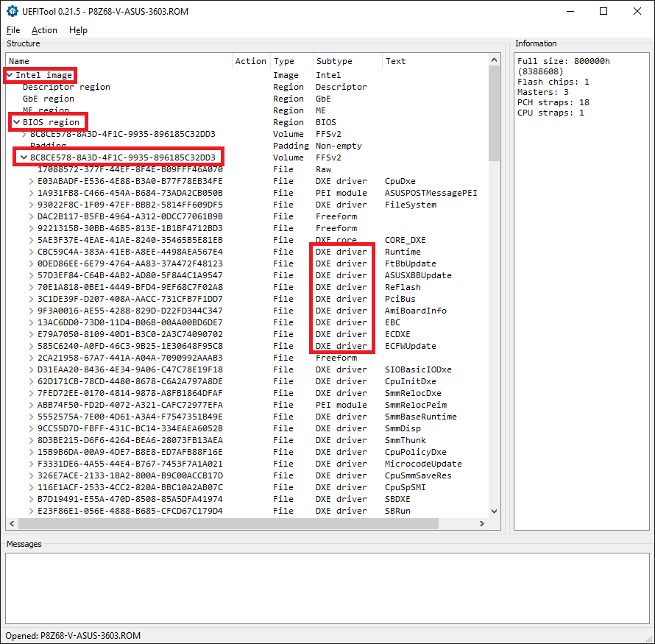Image resolution: width=655 pixels, height=644 pixels.
Task: Open the Help menu
Action: pyautogui.click(x=78, y=30)
